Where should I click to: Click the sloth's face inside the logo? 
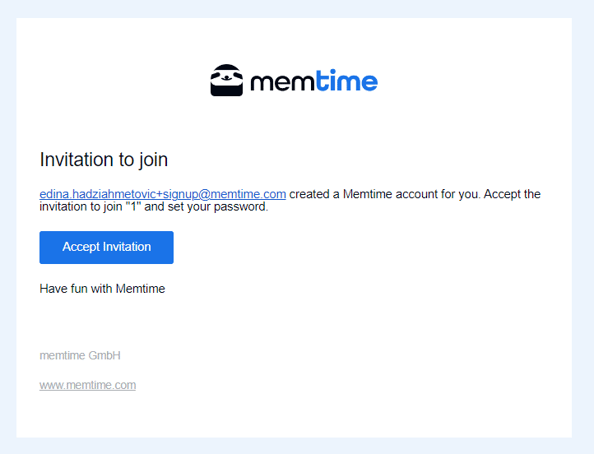[x=227, y=77]
